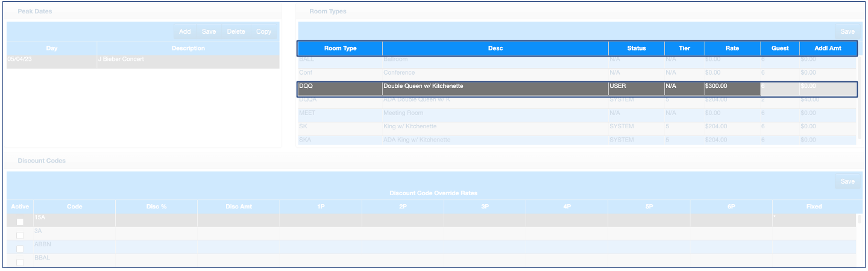The image size is (868, 271).
Task: Enable the Active checkbox for code 15A
Action: pos(20,222)
